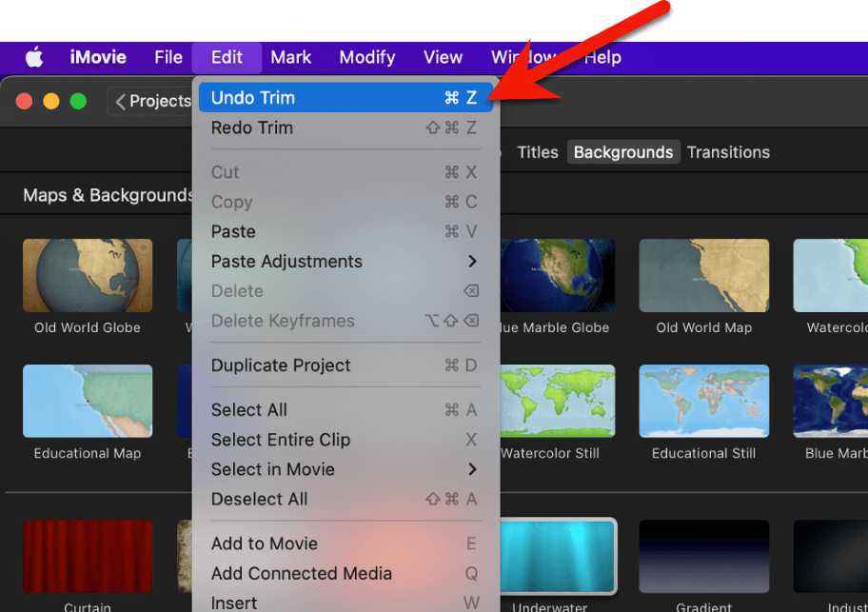Open the iMovie application menu
This screenshot has width=868, height=612.
click(98, 57)
